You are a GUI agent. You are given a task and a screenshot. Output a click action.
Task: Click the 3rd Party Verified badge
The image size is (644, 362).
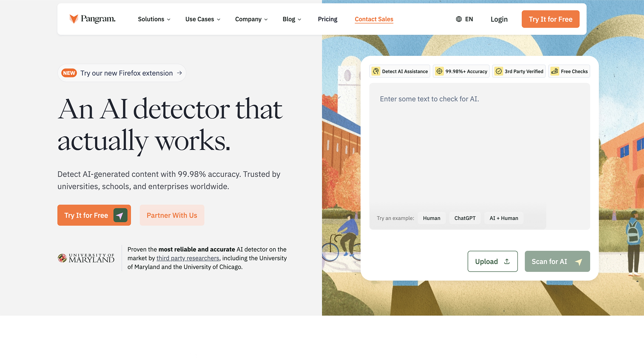coord(519,71)
